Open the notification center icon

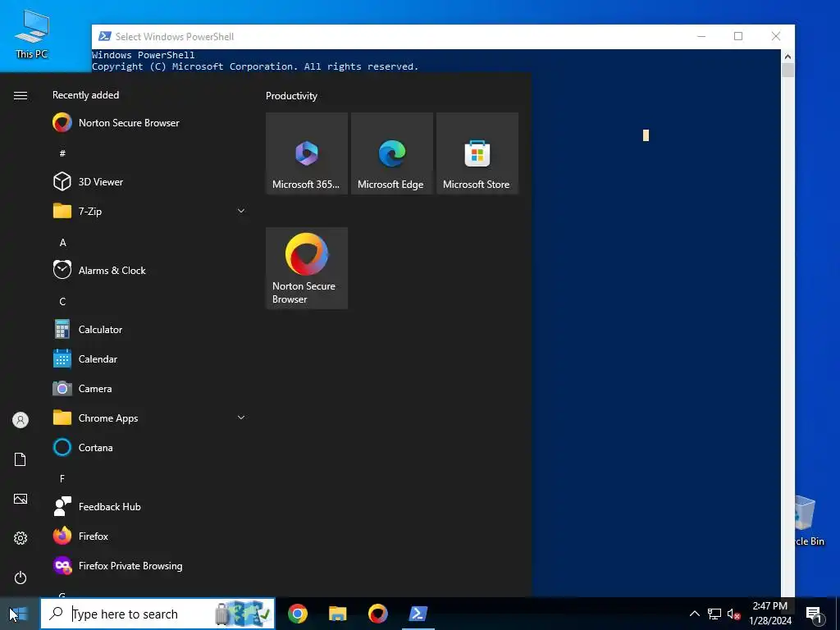(814, 614)
